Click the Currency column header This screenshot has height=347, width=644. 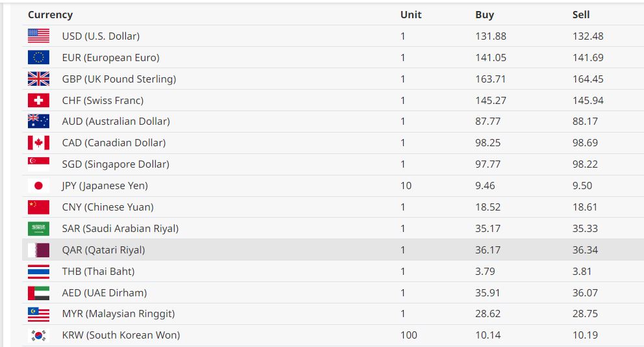tap(50, 15)
